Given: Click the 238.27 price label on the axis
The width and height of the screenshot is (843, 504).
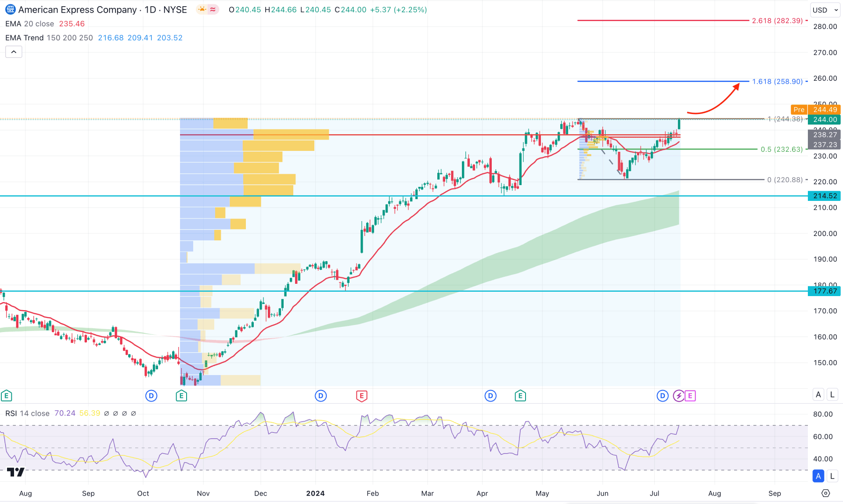Looking at the screenshot, I should tap(824, 135).
